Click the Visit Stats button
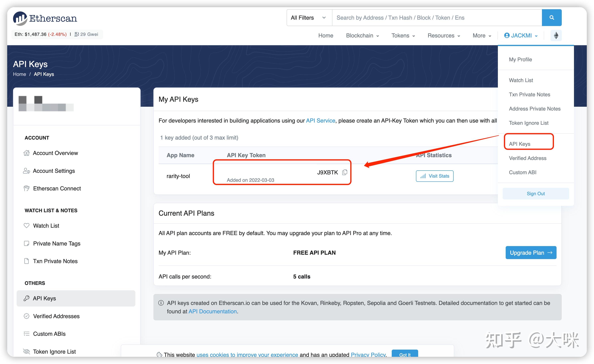594x364 pixels. click(x=434, y=176)
